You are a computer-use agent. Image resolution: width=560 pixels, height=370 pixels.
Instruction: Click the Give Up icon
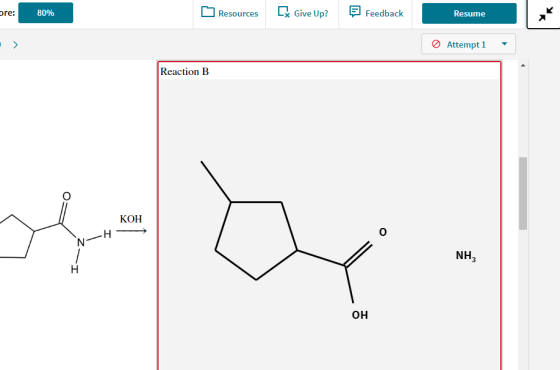284,12
